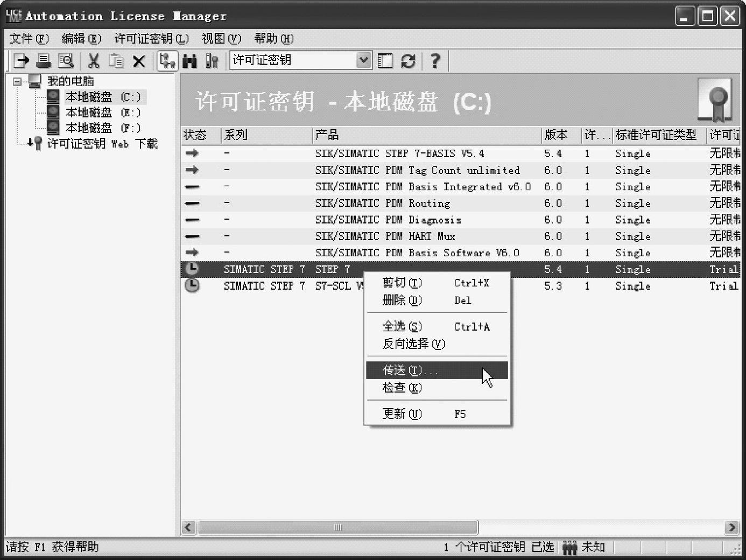This screenshot has height=560, width=746.
Task: Choose 反向选择(V) in the context menu
Action: point(437,344)
